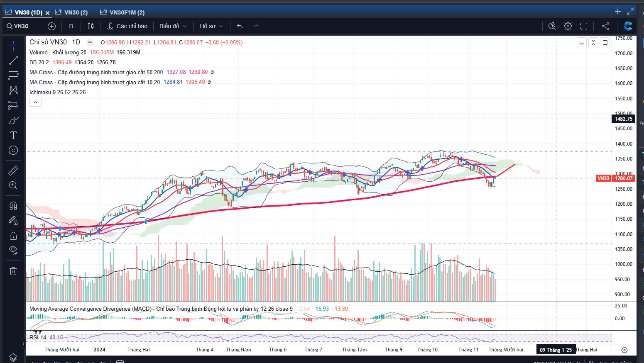644x363 pixels.
Task: Click the 1482.75 crosshair price label
Action: [x=623, y=119]
